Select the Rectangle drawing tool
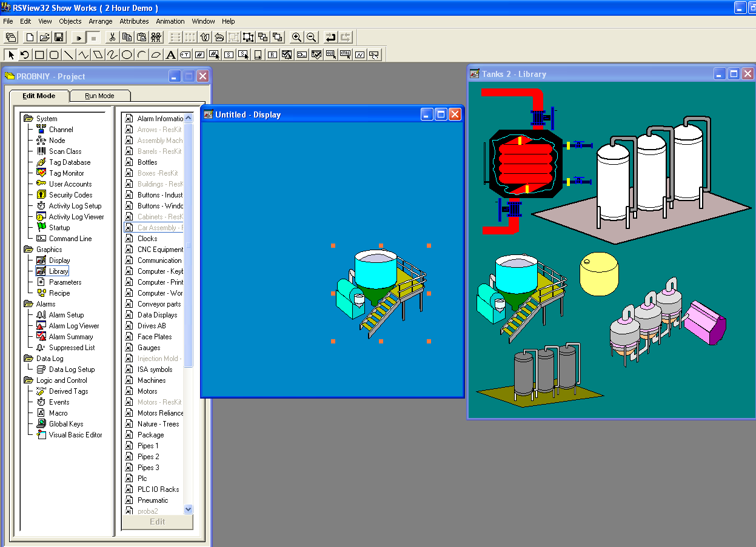756x547 pixels. click(39, 55)
